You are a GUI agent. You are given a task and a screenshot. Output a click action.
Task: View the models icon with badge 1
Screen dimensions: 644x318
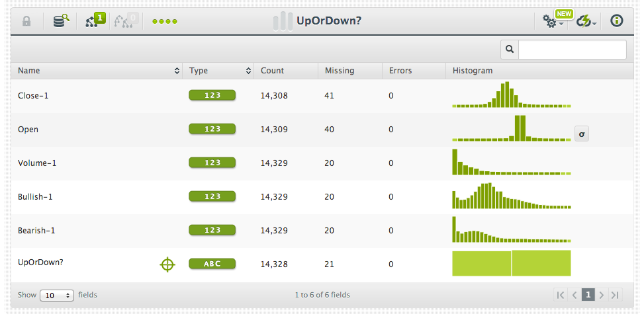[x=95, y=20]
